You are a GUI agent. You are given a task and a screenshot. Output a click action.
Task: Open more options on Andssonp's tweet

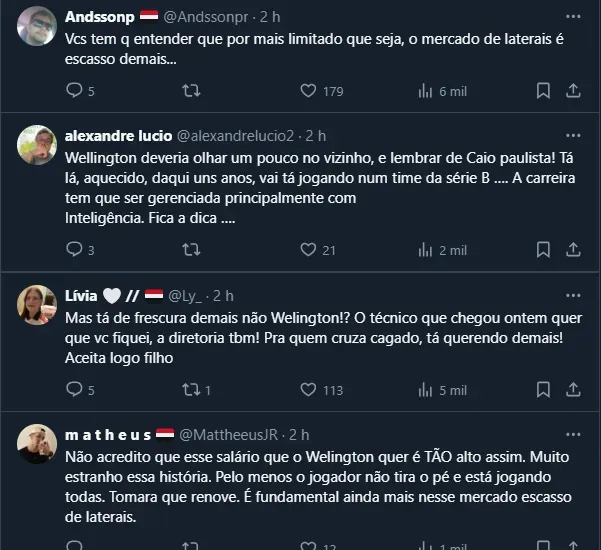572,17
